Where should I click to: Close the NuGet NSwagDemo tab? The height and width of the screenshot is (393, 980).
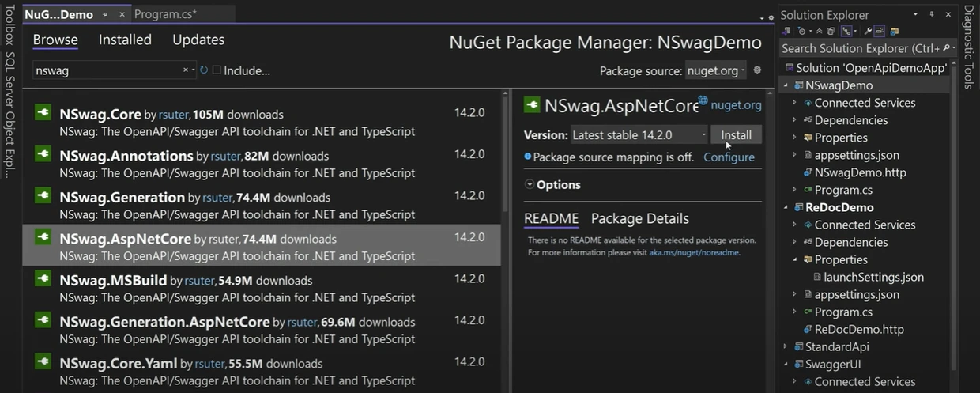click(x=123, y=14)
